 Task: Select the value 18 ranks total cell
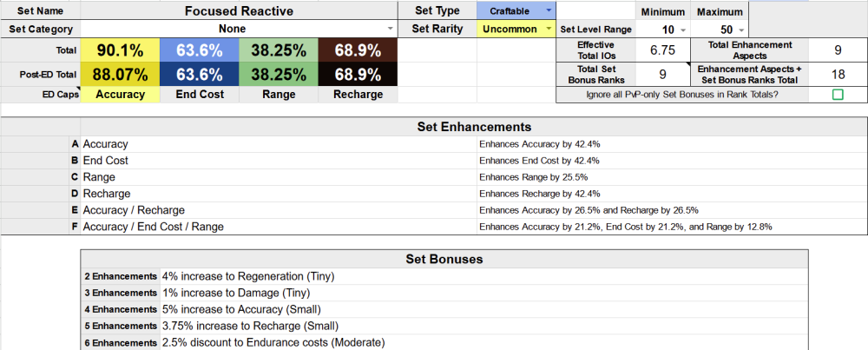tap(838, 75)
